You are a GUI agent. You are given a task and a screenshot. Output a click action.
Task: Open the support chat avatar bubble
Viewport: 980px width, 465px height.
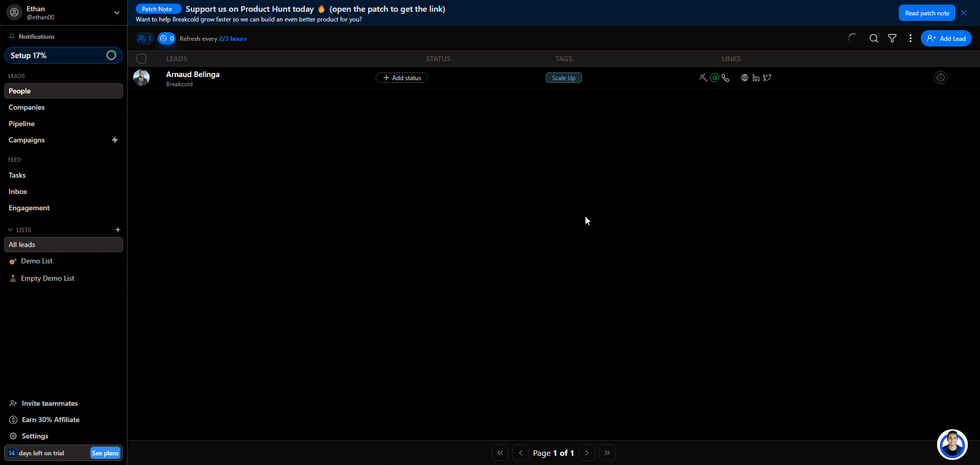[x=952, y=445]
